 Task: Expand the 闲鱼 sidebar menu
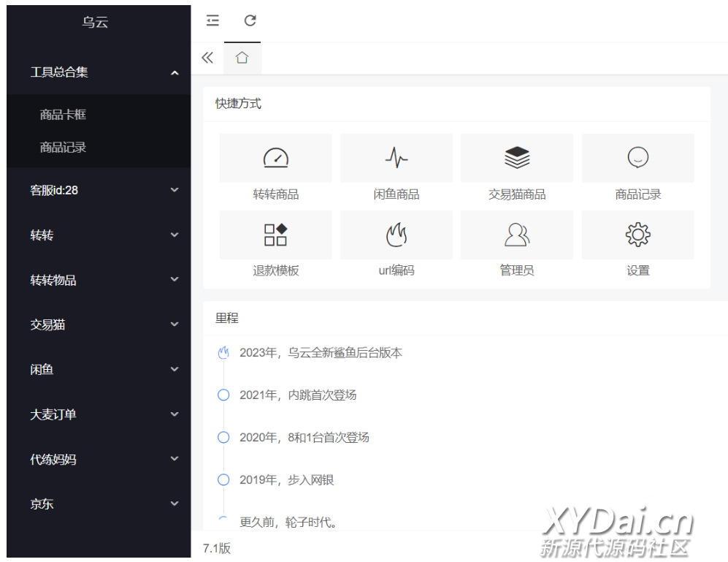point(99,370)
